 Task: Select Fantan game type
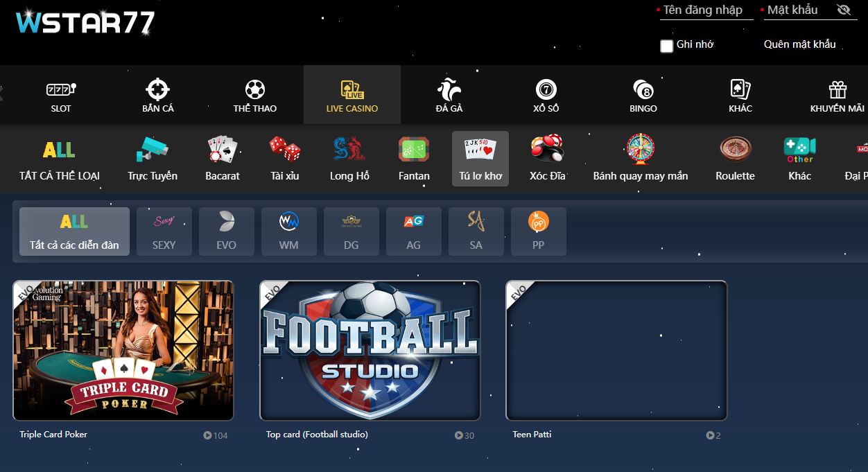(414, 159)
